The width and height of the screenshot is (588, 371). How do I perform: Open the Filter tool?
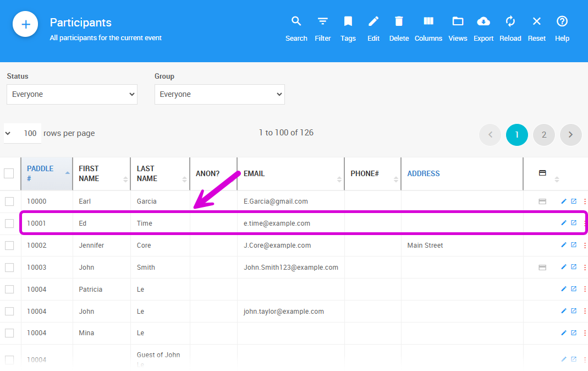click(323, 22)
